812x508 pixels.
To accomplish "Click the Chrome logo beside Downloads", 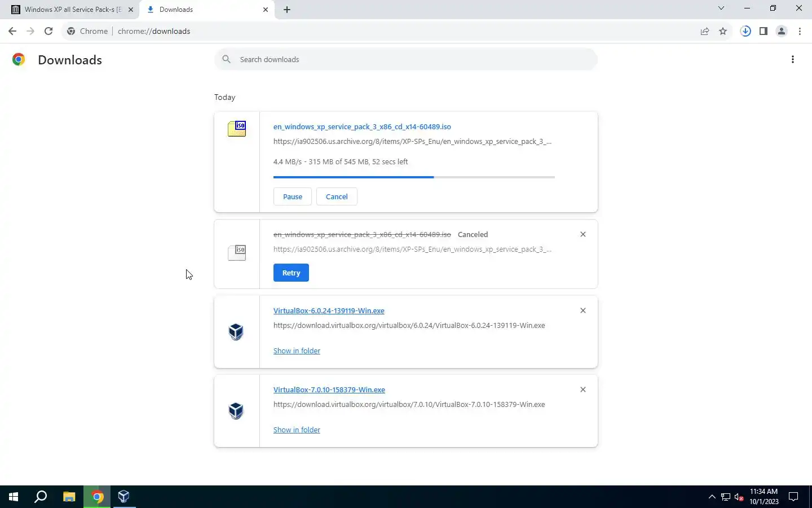I will point(19,59).
